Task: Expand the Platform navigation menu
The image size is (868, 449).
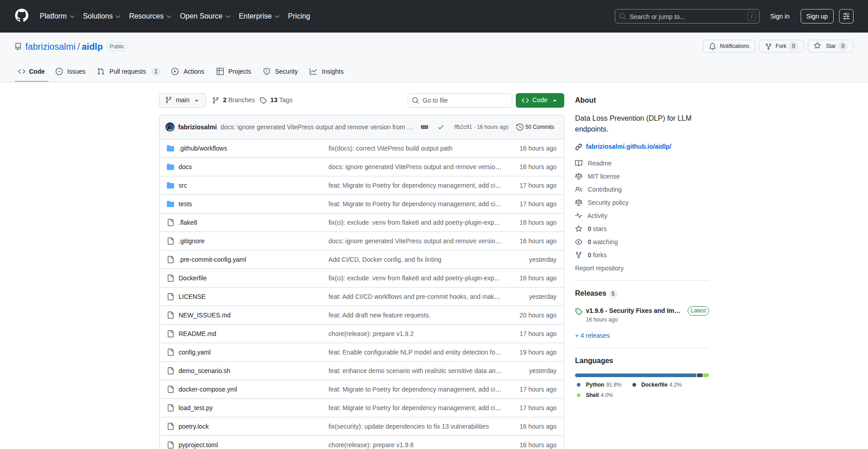Action: click(x=57, y=16)
